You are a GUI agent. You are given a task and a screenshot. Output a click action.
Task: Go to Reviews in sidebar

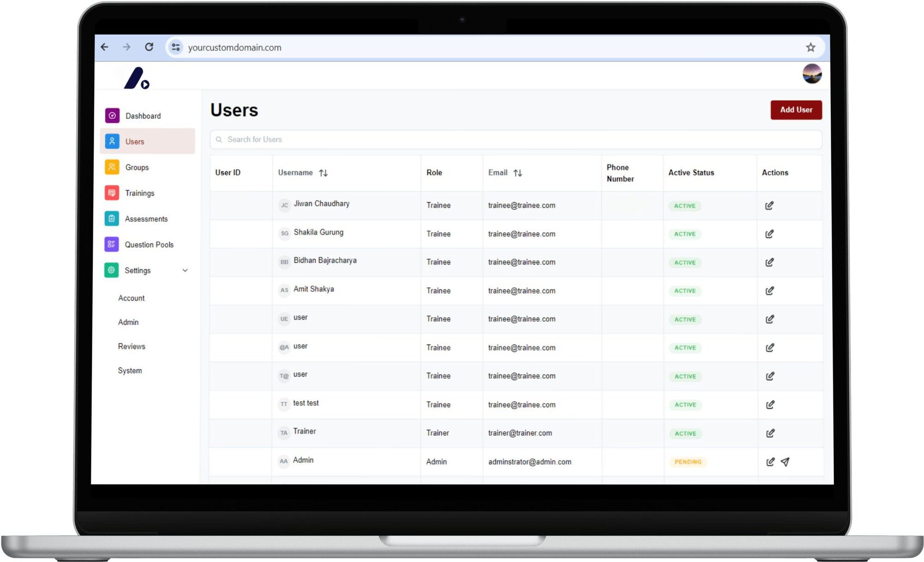point(131,346)
